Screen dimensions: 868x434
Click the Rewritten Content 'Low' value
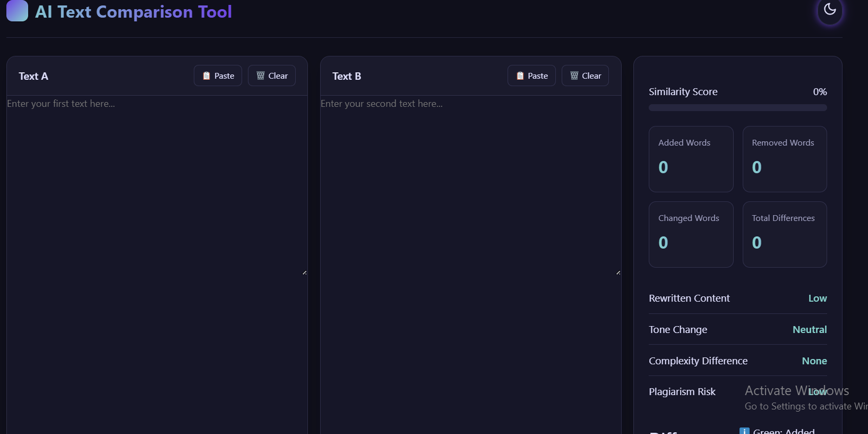coord(817,298)
